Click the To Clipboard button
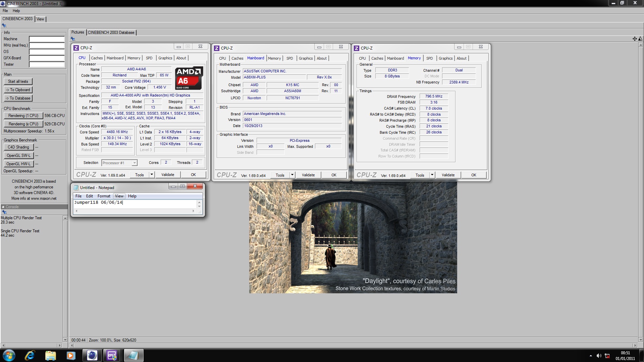 click(18, 90)
